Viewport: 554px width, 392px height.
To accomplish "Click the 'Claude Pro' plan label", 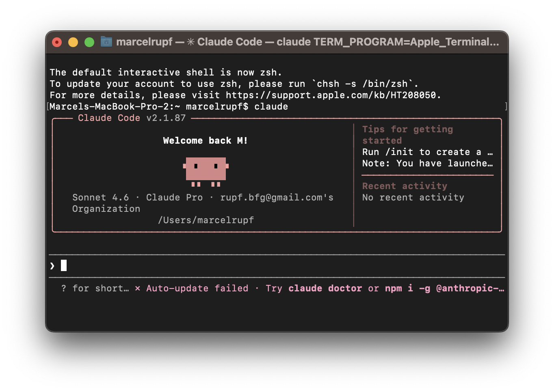I will click(174, 198).
